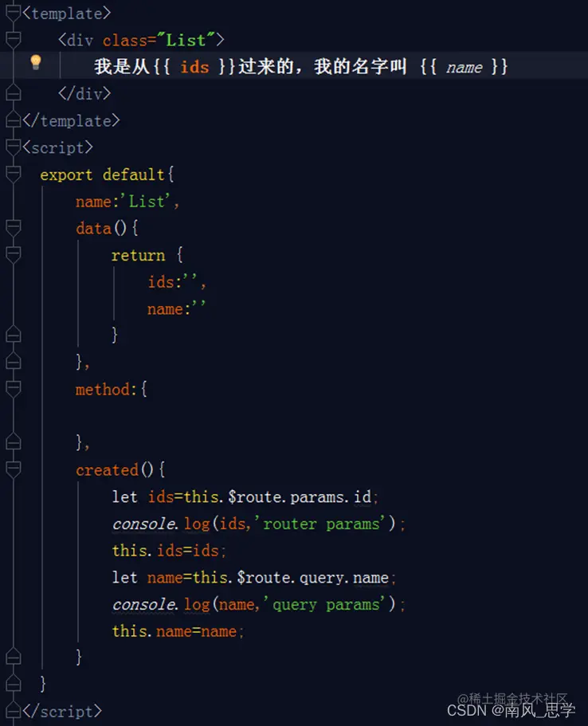This screenshot has height=726, width=588.
Task: Click the 'this.ids=ids' assignment line
Action: click(169, 551)
